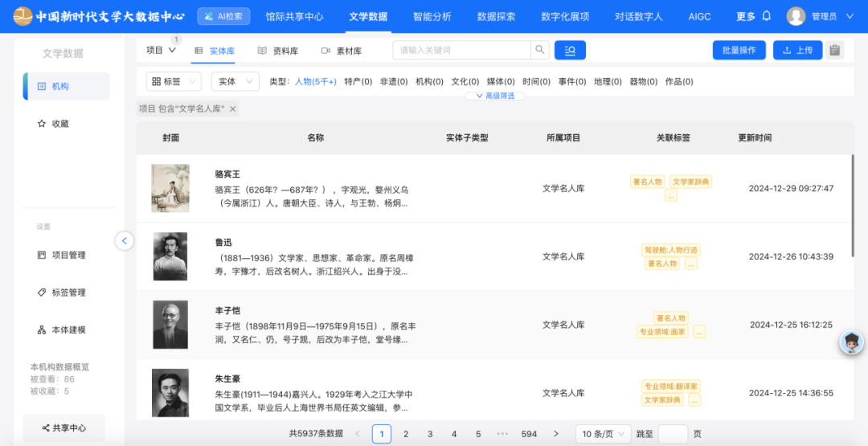Filter by type 器物(0)
Screen dimensions: 868x446
point(643,81)
